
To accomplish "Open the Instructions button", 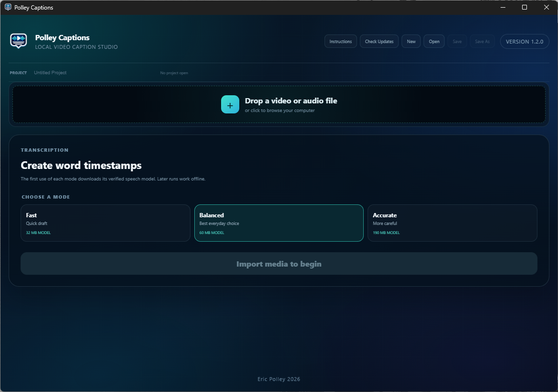I will [x=341, y=41].
